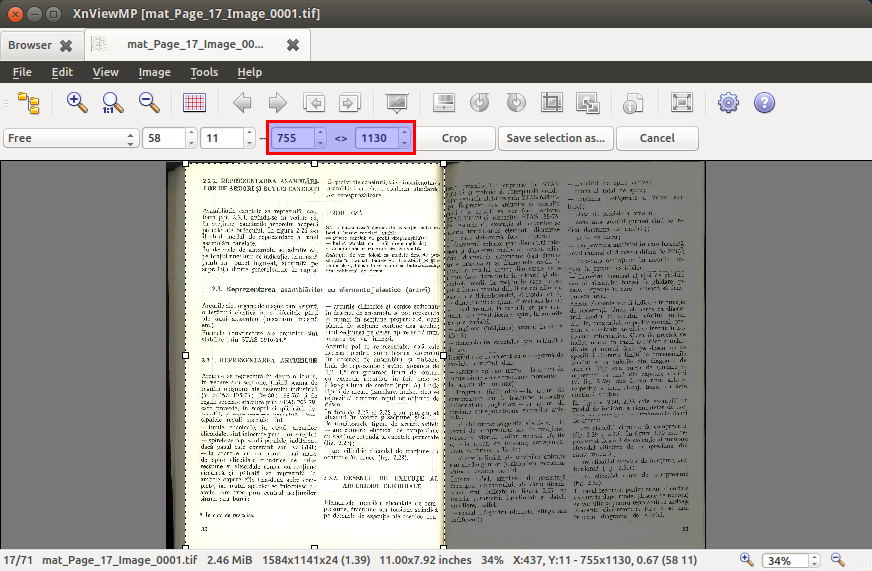Click status bar zoom out magnifier
The width and height of the screenshot is (872, 571).
838,560
